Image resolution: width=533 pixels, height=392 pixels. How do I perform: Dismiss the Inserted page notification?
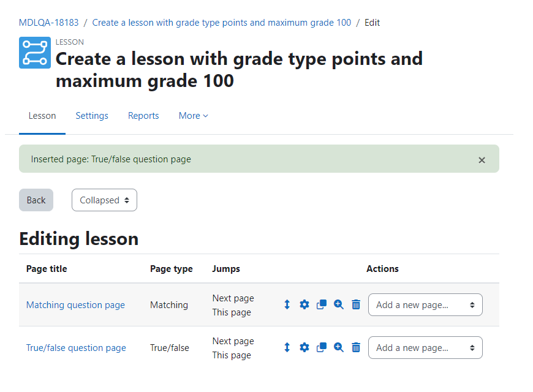[x=482, y=160]
